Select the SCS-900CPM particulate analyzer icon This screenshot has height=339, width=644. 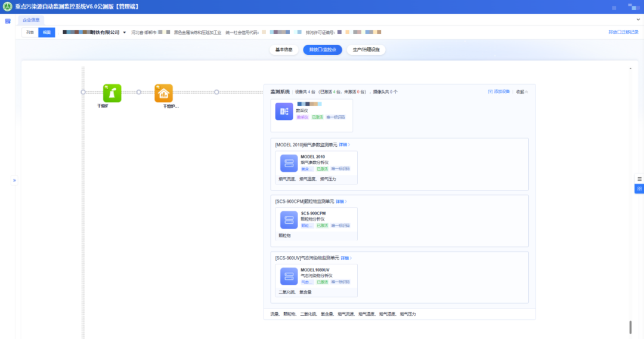tap(289, 220)
